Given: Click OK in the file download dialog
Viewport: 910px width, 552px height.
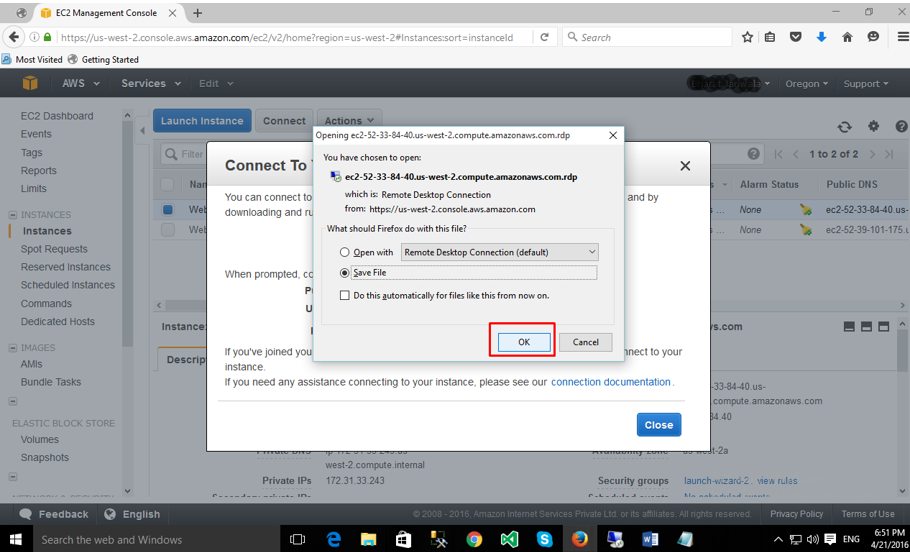Looking at the screenshot, I should [x=523, y=342].
